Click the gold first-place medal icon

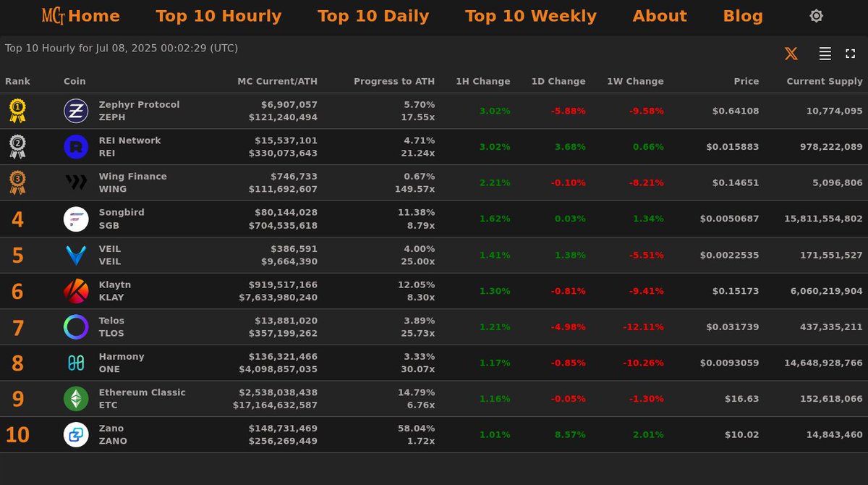click(17, 111)
